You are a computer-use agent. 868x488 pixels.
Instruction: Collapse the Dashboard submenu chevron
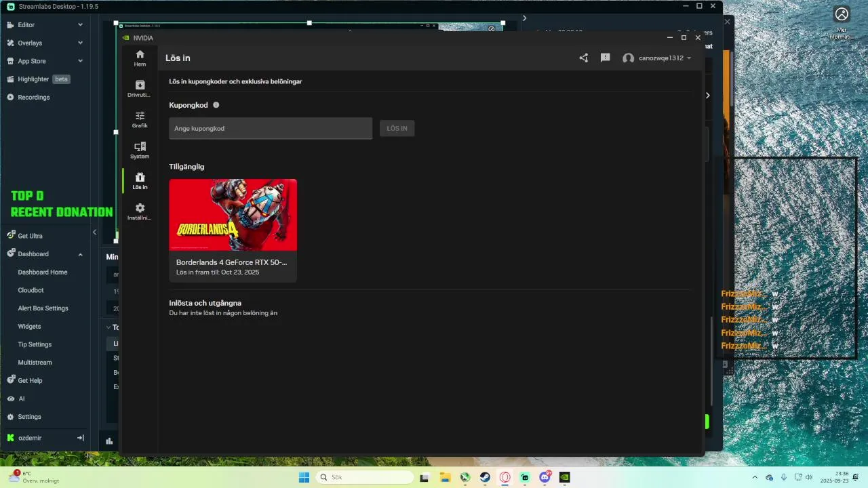pyautogui.click(x=80, y=254)
